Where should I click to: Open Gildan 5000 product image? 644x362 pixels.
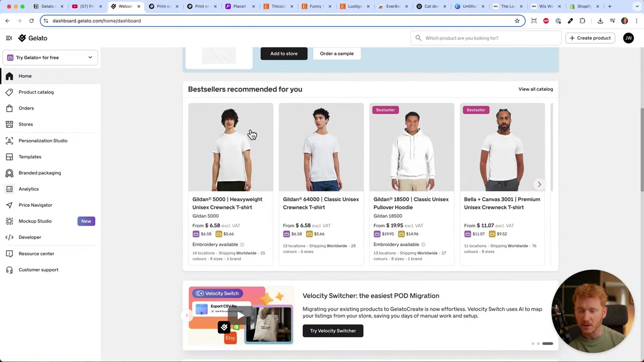[x=230, y=147]
